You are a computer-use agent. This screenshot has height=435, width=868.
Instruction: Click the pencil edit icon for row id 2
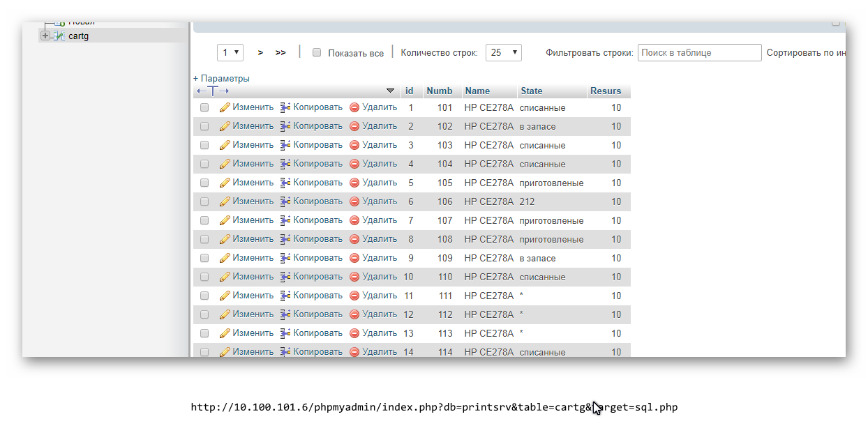pos(225,126)
